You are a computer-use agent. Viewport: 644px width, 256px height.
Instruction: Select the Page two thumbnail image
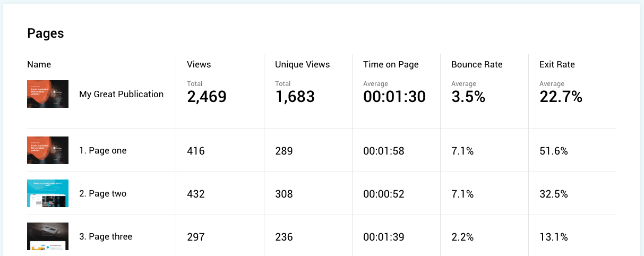click(x=48, y=193)
